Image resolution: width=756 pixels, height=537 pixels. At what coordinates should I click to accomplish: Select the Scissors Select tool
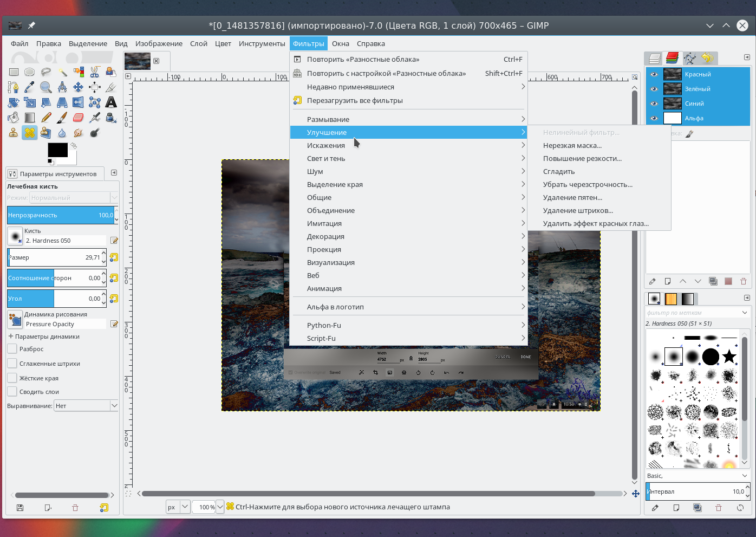click(95, 72)
